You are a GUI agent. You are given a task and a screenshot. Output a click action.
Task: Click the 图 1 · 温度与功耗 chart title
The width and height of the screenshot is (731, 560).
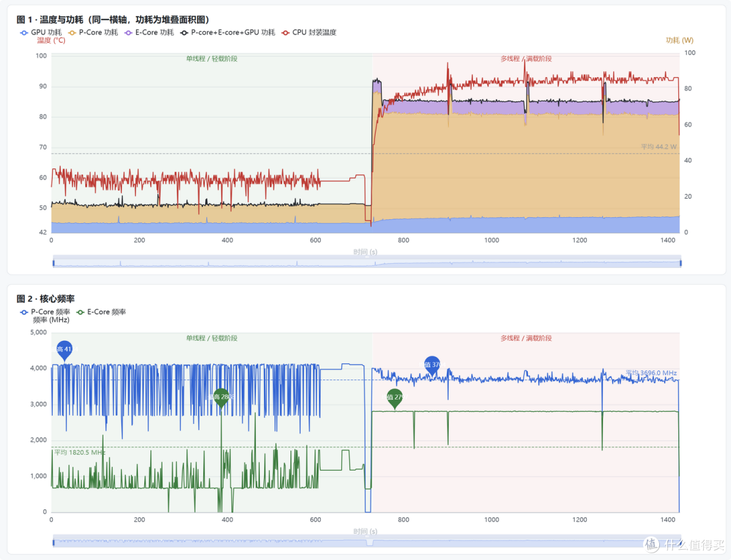(113, 20)
